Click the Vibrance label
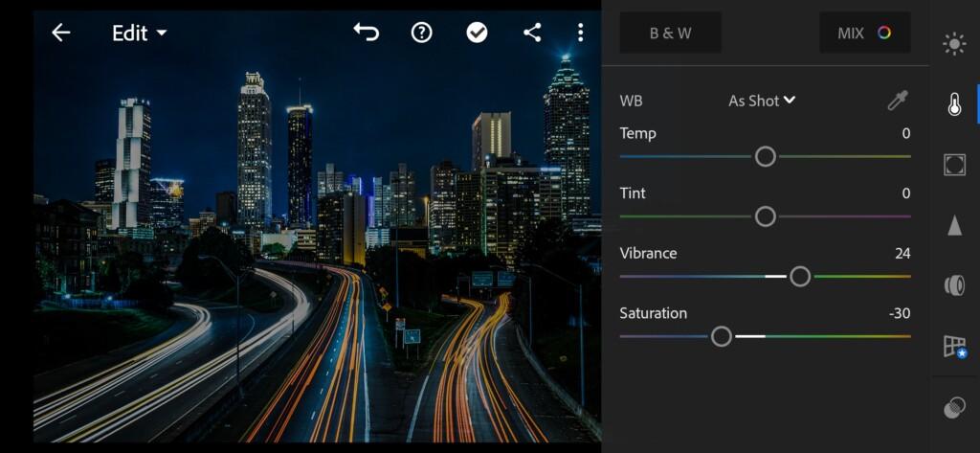980x453 pixels. pos(648,254)
